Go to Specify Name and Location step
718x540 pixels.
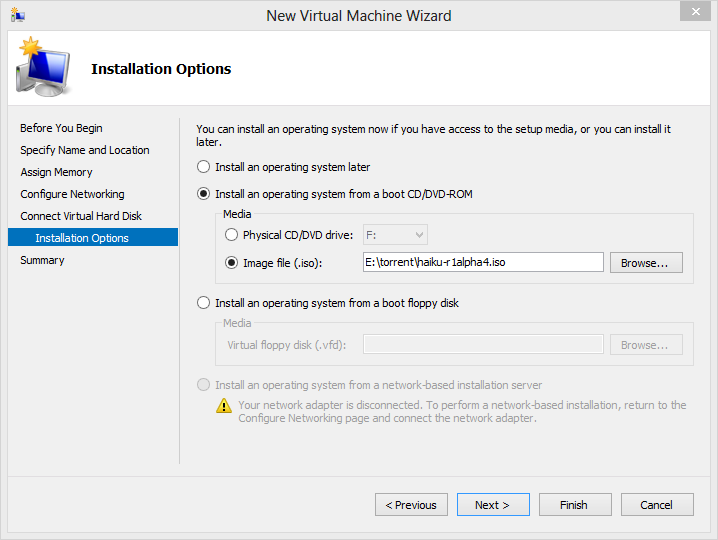85,150
